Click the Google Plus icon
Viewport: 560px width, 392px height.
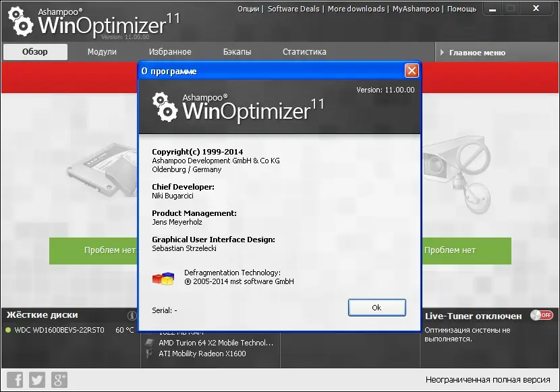pyautogui.click(x=59, y=380)
